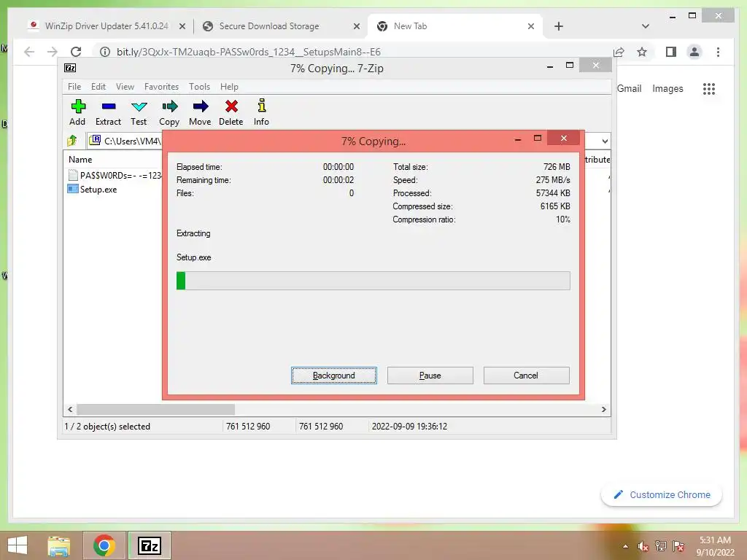Cancel the copying operation
The width and height of the screenshot is (747, 560).
click(x=526, y=376)
